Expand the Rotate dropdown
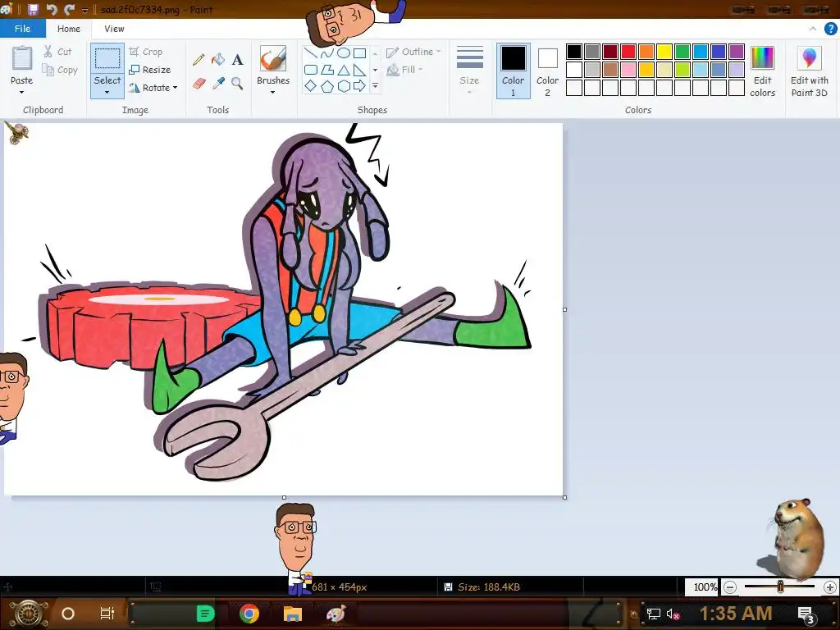 [176, 87]
